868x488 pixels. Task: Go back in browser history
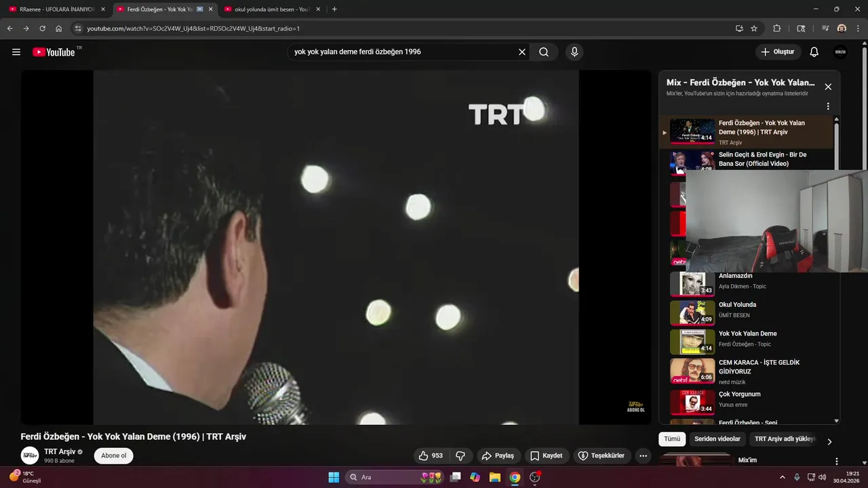(10, 28)
